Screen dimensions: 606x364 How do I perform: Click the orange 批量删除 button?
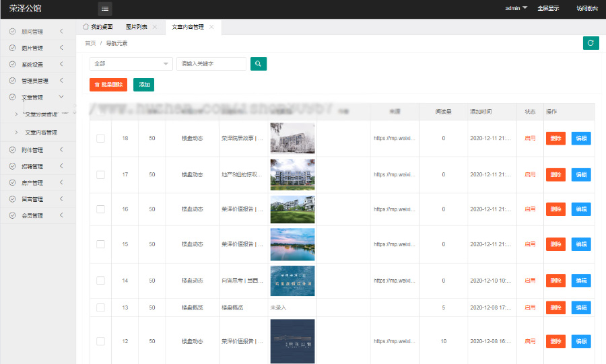coord(108,85)
